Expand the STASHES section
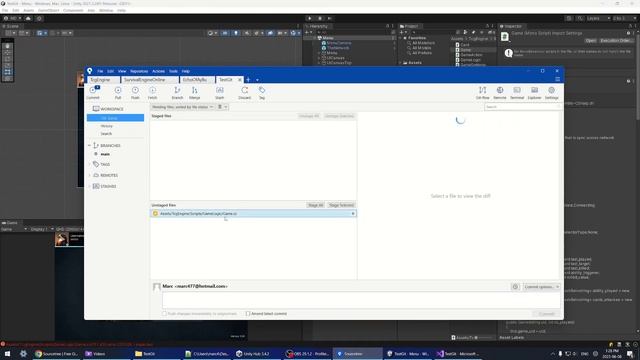The height and width of the screenshot is (360, 640). click(90, 186)
